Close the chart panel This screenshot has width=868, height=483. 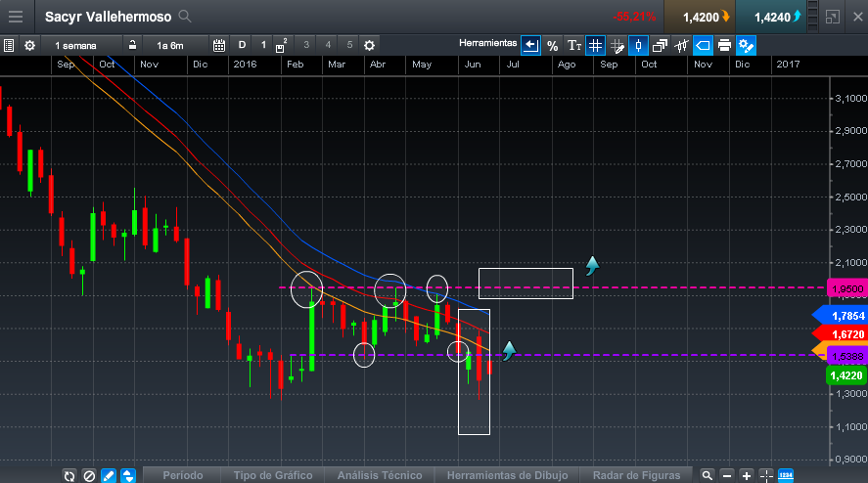(857, 17)
